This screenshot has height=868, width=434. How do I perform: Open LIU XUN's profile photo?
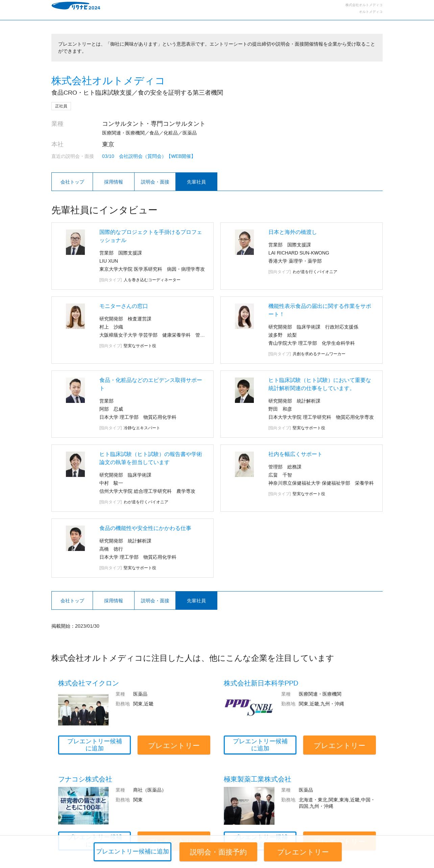click(75, 242)
